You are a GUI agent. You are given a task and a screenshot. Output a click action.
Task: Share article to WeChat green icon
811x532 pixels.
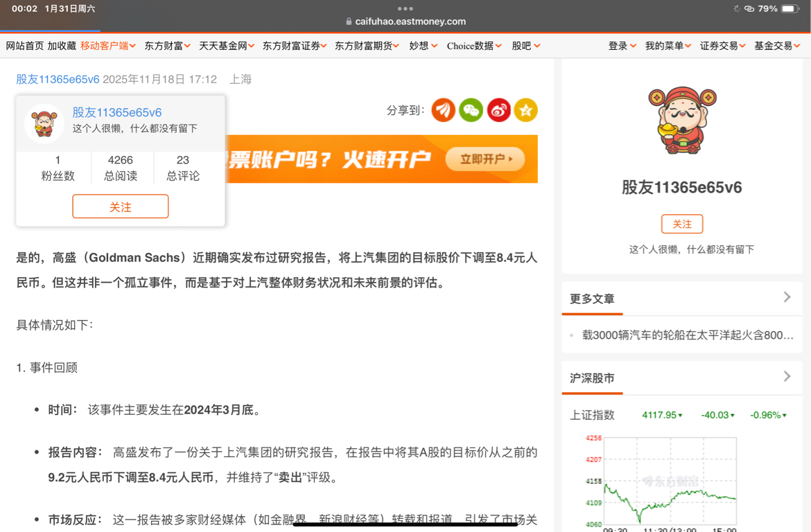[x=471, y=110]
